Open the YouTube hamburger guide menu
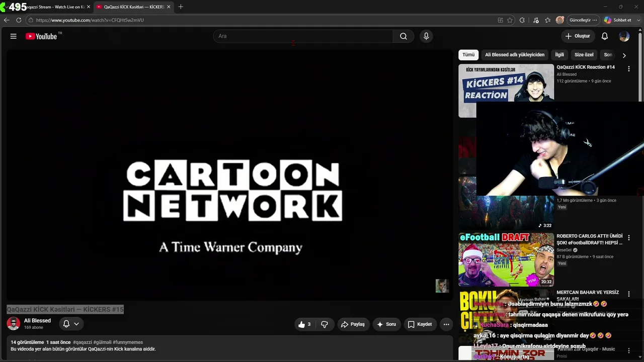The width and height of the screenshot is (644, 362). coord(14,36)
